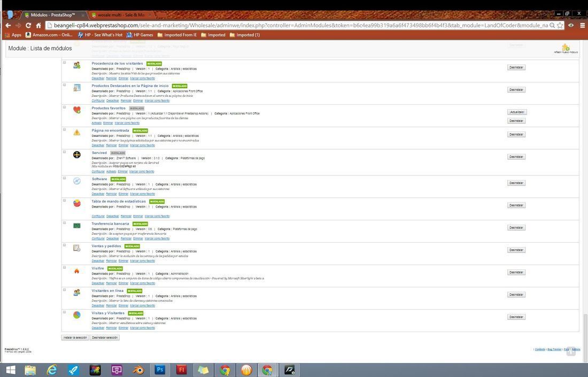Viewport: 588px width, 377px height.
Task: Check the Productos Destacados module checkbox
Action: pos(65,85)
